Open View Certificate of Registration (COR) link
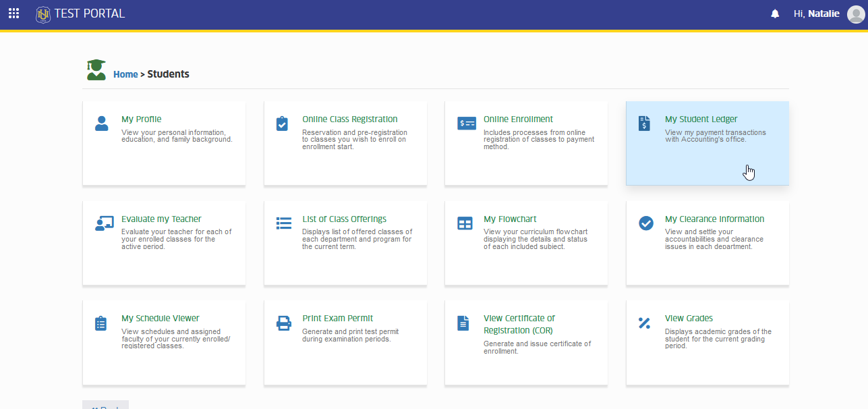 pos(519,324)
